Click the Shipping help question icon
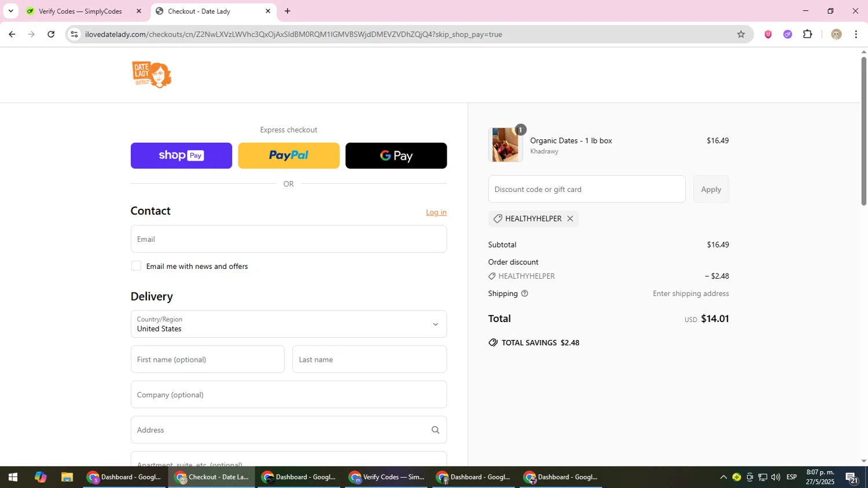Screen dimensions: 868x488 [x=525, y=293]
